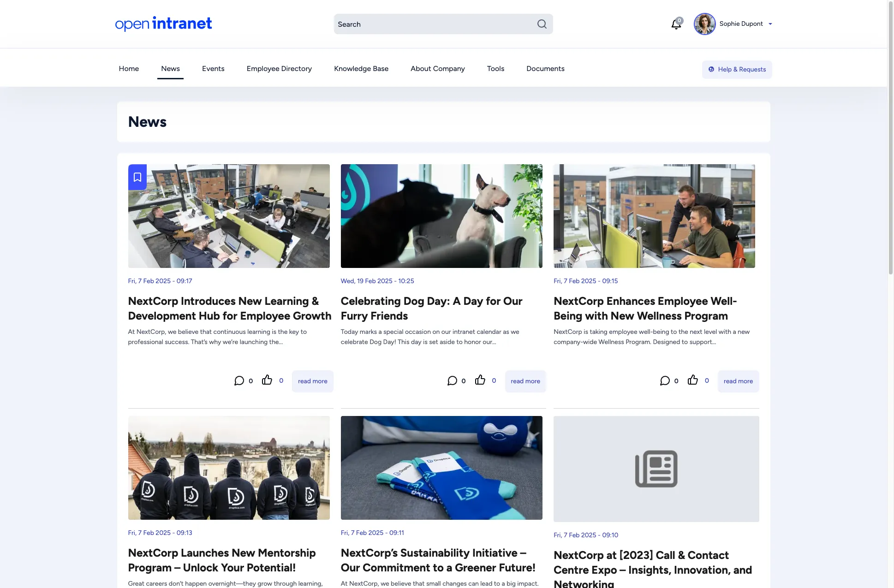Read more on the Wellness Program article

tap(738, 381)
